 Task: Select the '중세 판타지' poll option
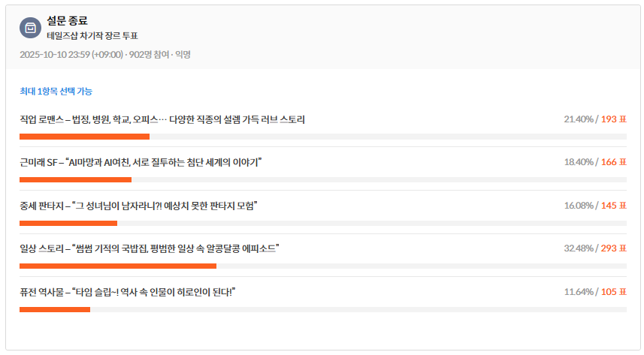pyautogui.click(x=138, y=206)
